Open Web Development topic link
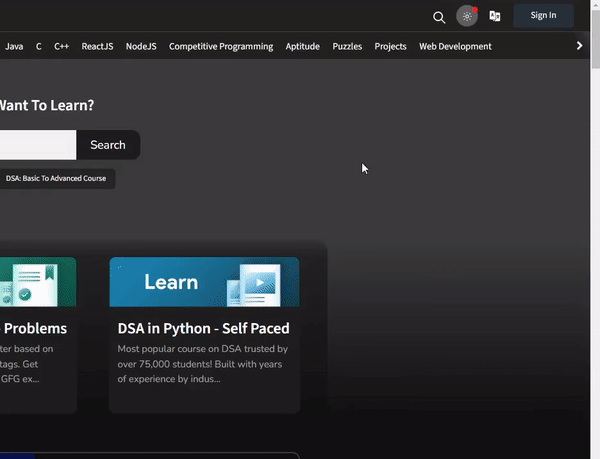The height and width of the screenshot is (459, 600). tap(455, 46)
